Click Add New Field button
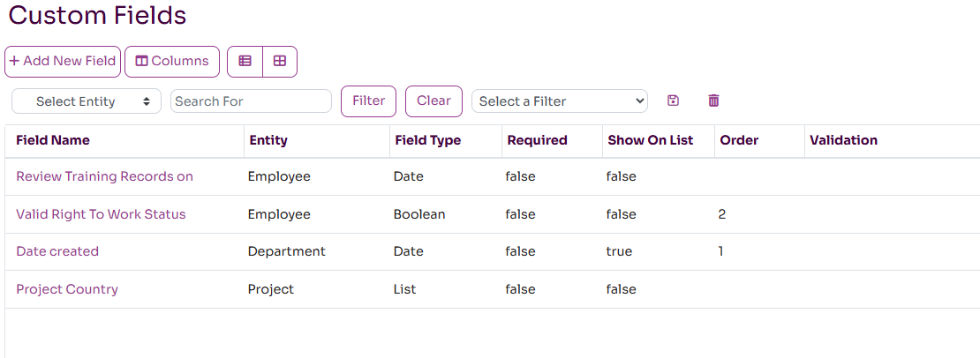 click(x=63, y=62)
